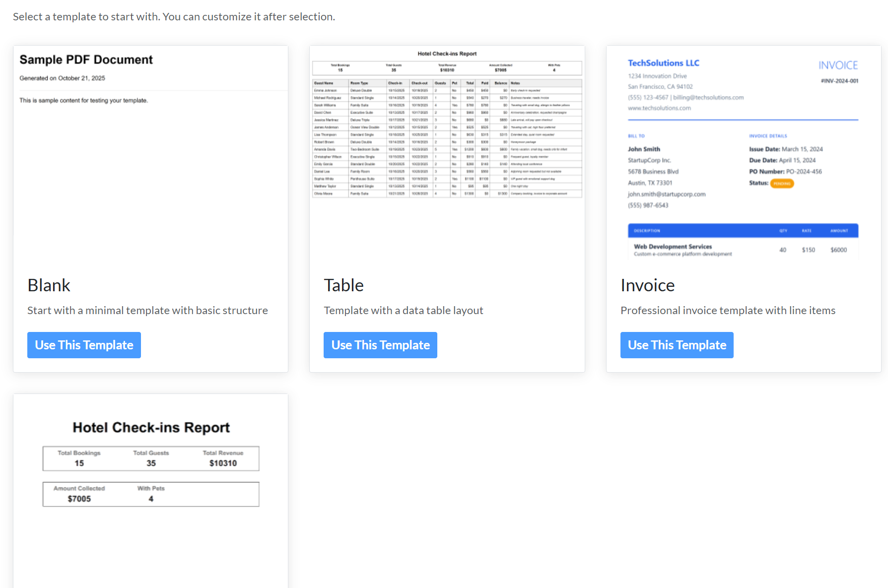
Task: Click the Invoice card heading
Action: pyautogui.click(x=647, y=285)
